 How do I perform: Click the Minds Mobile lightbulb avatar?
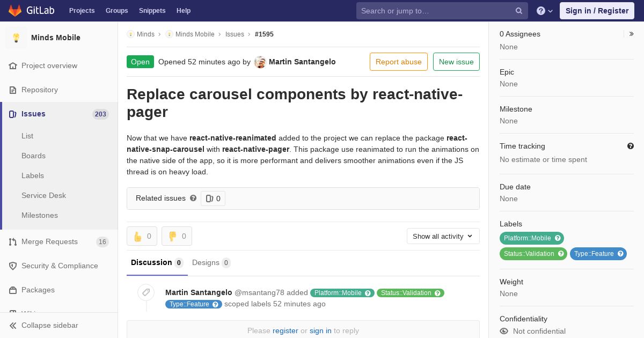pyautogui.click(x=16, y=38)
